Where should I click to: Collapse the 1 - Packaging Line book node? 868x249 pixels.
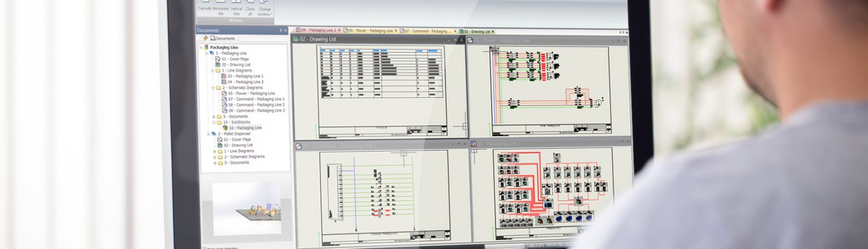point(207,53)
